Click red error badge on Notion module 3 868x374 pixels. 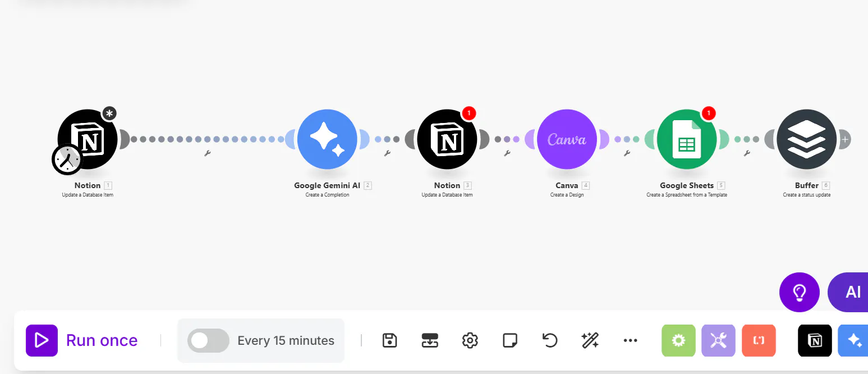[469, 113]
